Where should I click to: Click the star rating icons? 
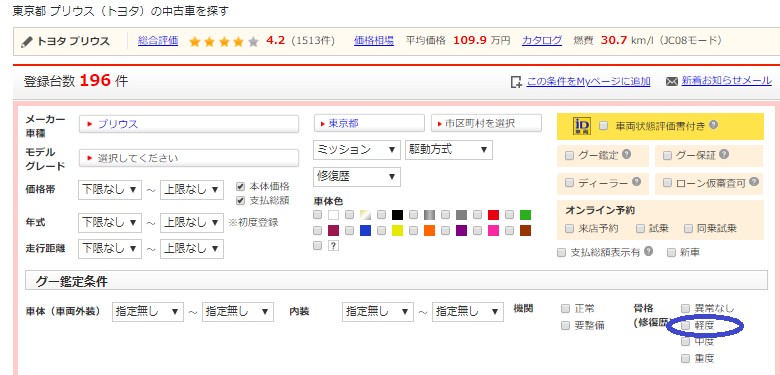coord(224,41)
